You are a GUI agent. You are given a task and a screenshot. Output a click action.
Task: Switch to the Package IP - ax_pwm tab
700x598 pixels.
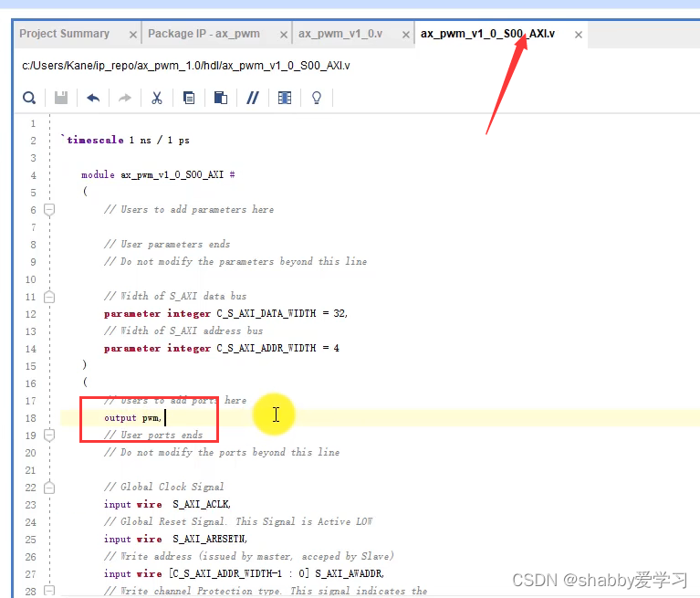point(204,34)
